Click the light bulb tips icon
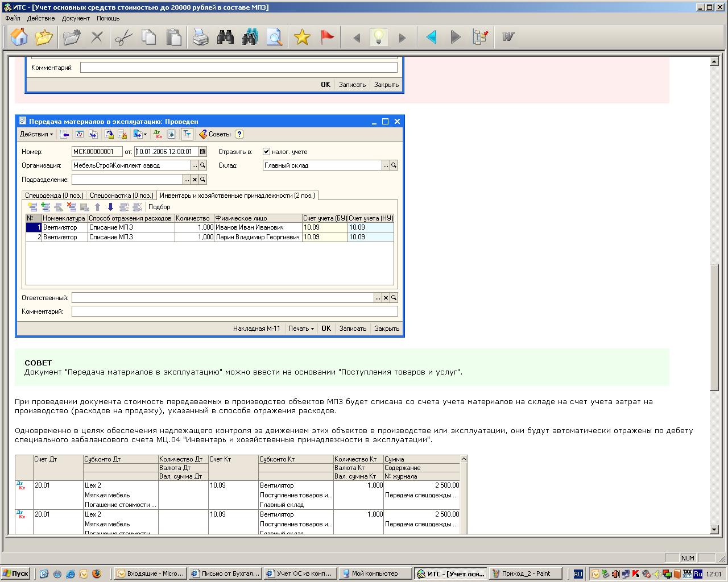Image resolution: width=728 pixels, height=582 pixels. click(x=379, y=38)
